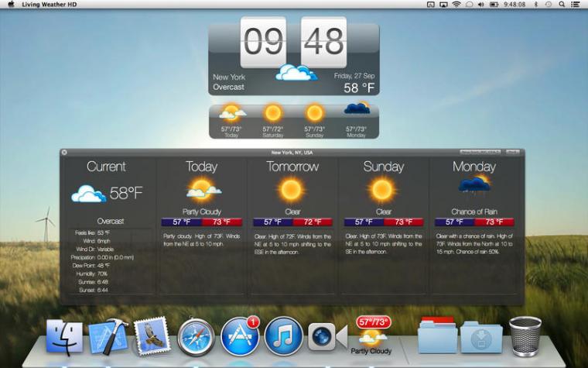Open Xcode from the dock

click(x=108, y=337)
